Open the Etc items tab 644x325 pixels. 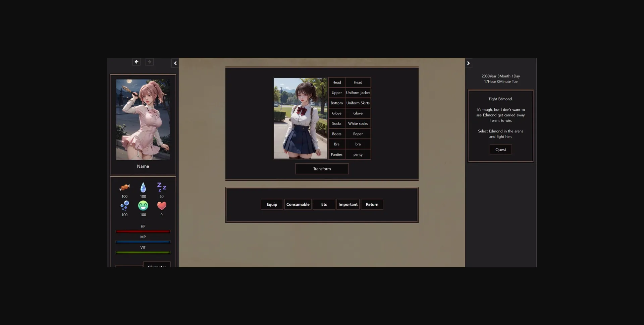click(324, 204)
